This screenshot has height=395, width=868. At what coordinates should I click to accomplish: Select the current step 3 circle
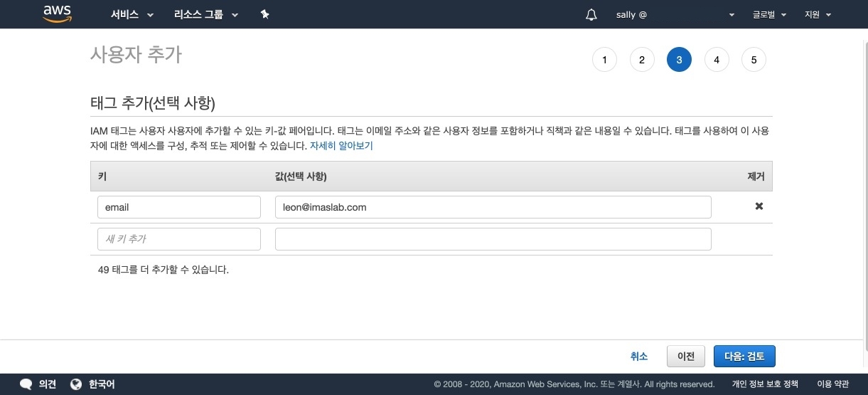coord(679,60)
